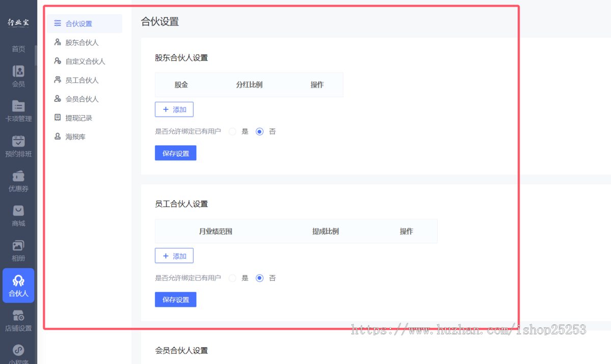This screenshot has height=364, width=611.
Task: Select 是 radio under 员工合伙人设置
Action: pyautogui.click(x=232, y=278)
